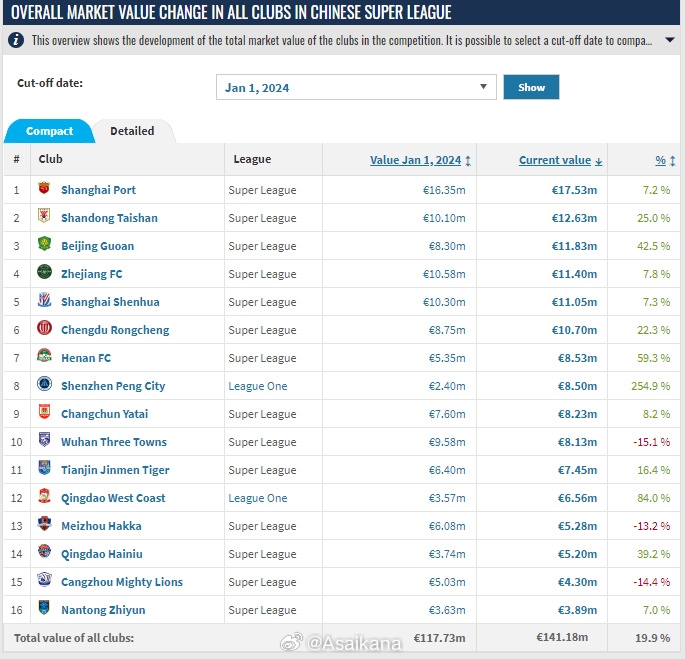Viewport: 685px width, 659px height.
Task: Click the Henan FC club crest
Action: point(44,356)
